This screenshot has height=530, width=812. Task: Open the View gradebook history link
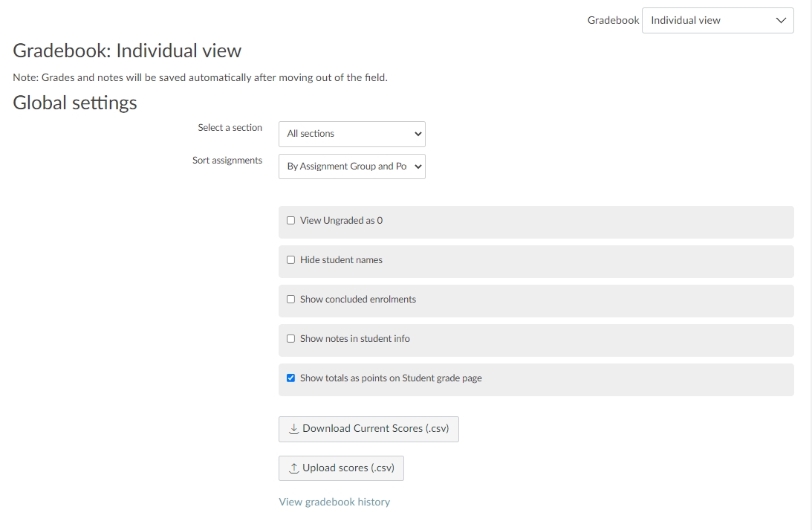[334, 502]
